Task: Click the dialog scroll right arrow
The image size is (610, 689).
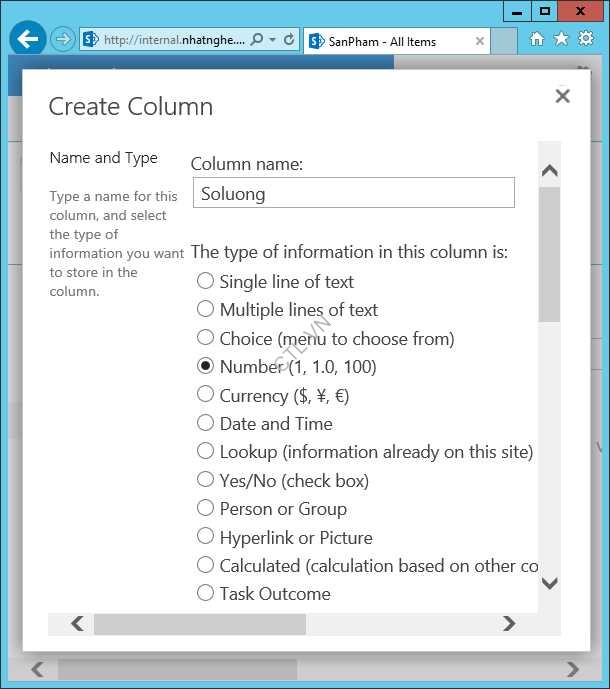Action: pos(508,624)
